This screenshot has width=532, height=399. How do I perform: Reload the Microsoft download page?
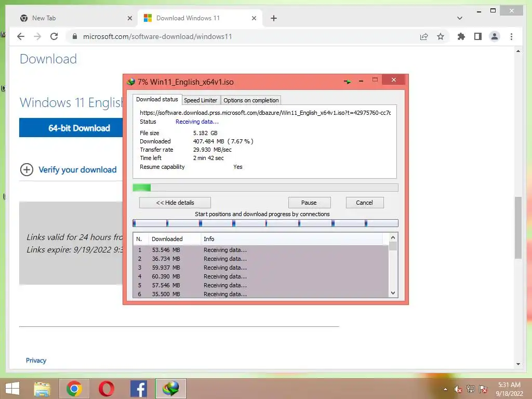54,37
